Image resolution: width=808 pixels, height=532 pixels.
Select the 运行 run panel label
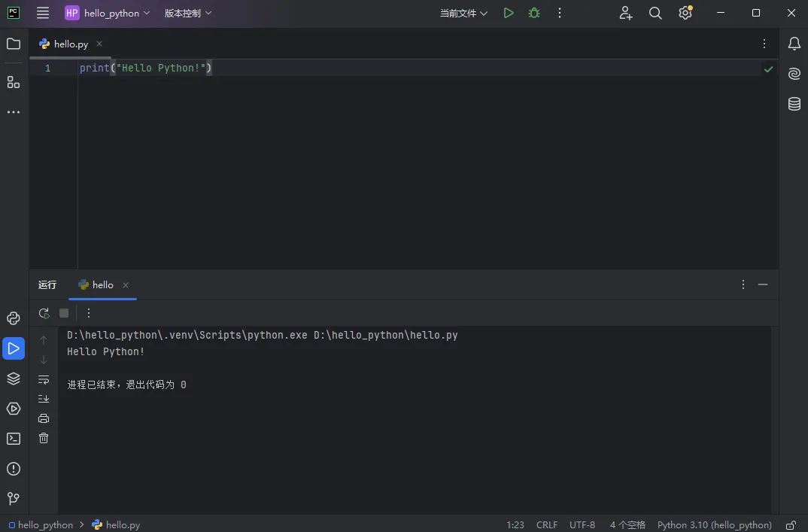pos(47,285)
